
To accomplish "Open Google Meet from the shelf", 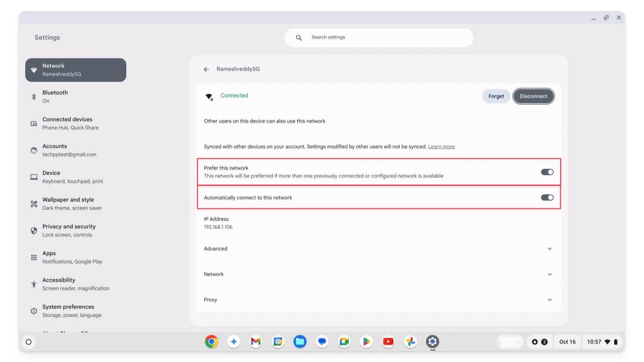I will tap(344, 342).
